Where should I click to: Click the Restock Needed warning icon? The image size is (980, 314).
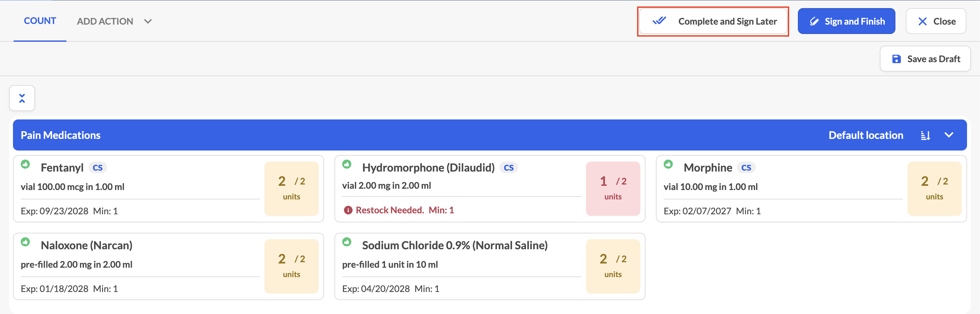pos(348,210)
